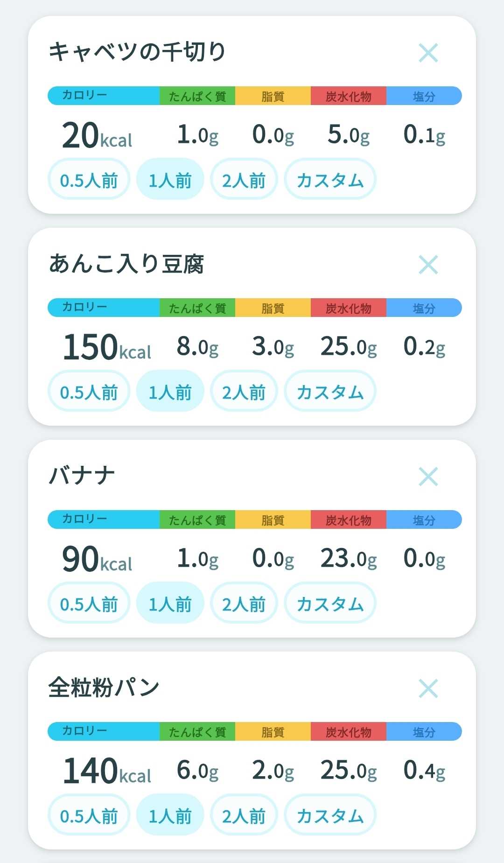
Task: Remove the 全粒粉パン card with X
Action: [x=428, y=688]
